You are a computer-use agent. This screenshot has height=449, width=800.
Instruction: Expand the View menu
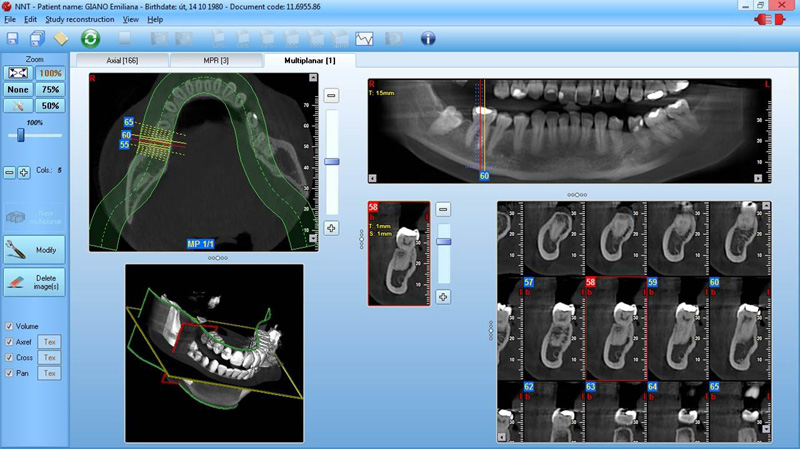click(x=131, y=19)
